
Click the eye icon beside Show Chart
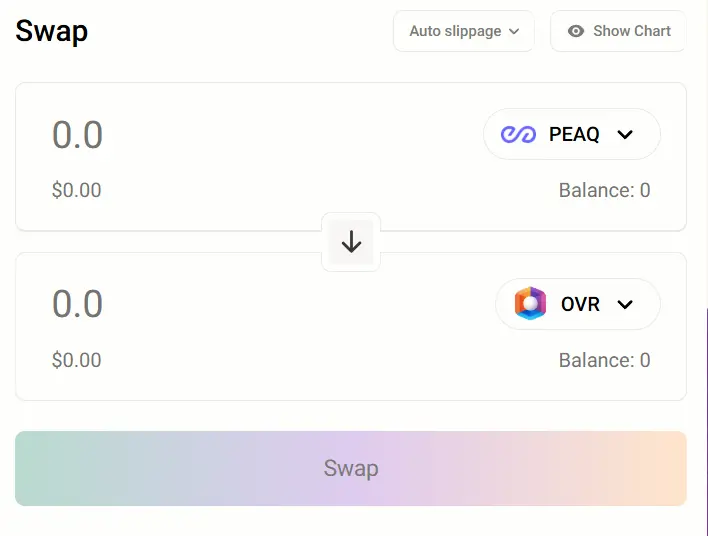coord(576,31)
